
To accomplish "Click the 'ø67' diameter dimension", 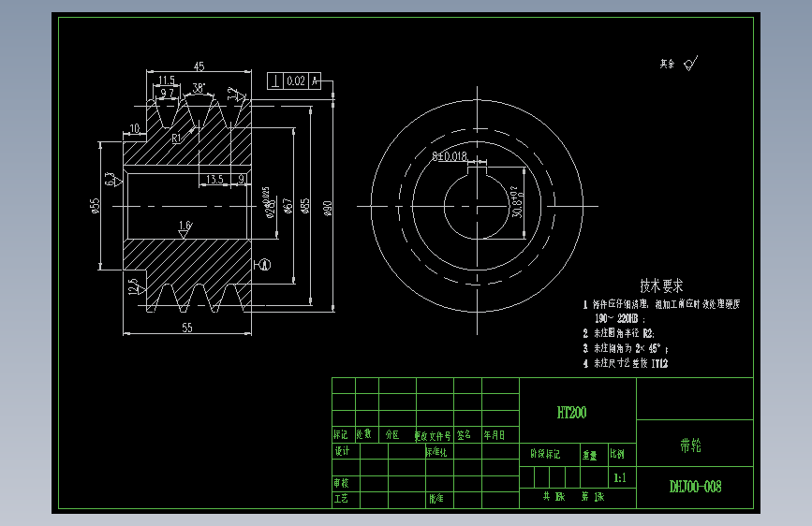I will pos(288,206).
